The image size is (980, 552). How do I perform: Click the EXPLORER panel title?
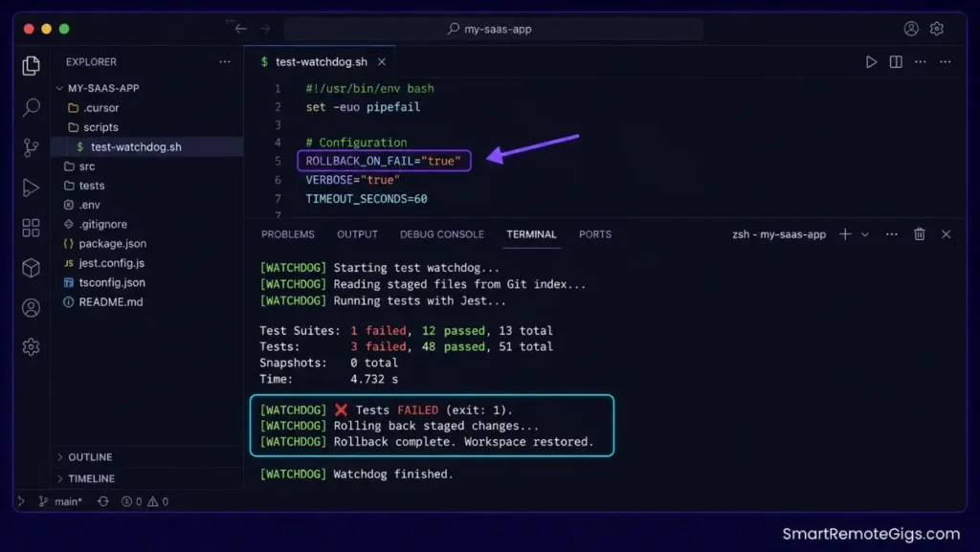pyautogui.click(x=91, y=62)
